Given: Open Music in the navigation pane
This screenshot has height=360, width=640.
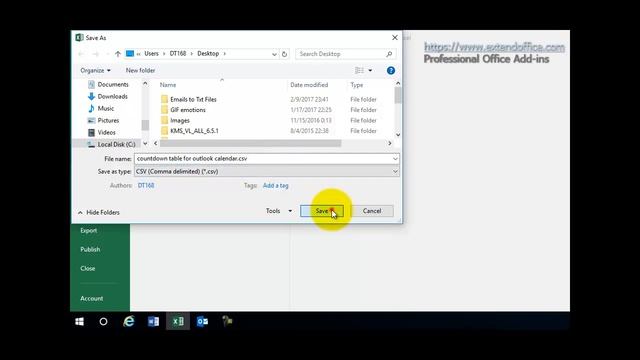Looking at the screenshot, I should pos(101,108).
